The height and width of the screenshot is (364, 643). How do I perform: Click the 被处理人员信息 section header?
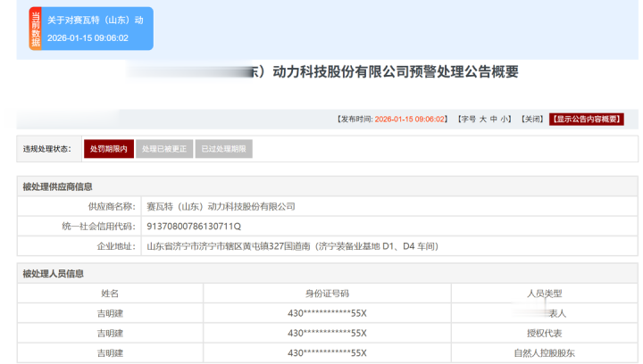point(54,274)
